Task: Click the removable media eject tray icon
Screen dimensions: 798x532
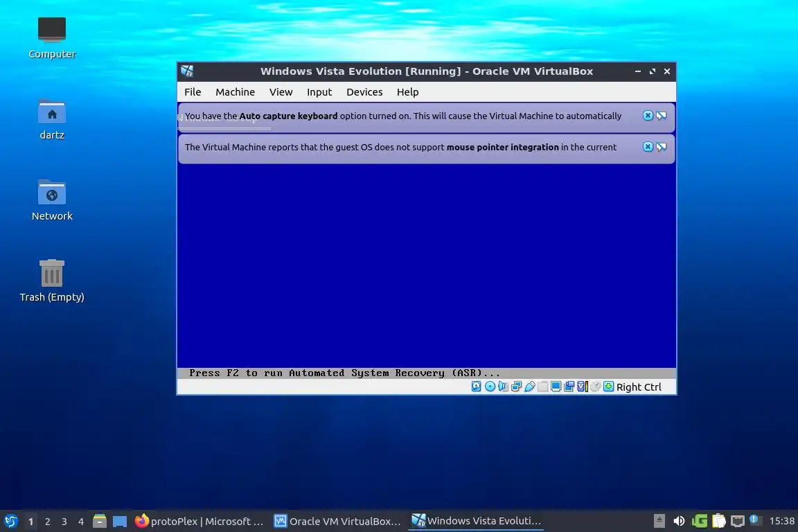Action: pyautogui.click(x=659, y=521)
